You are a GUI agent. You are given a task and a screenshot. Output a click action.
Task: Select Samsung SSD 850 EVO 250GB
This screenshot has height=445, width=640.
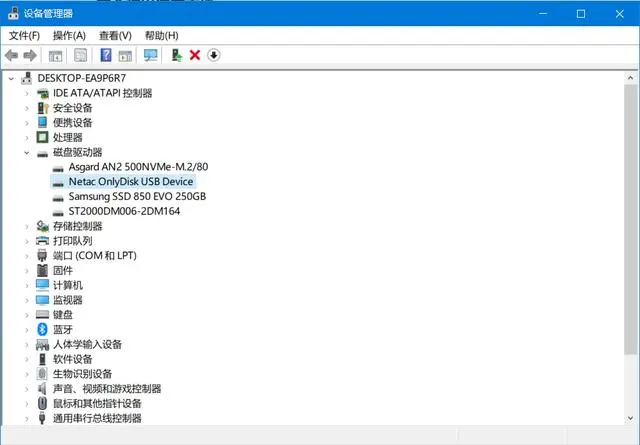point(137,196)
